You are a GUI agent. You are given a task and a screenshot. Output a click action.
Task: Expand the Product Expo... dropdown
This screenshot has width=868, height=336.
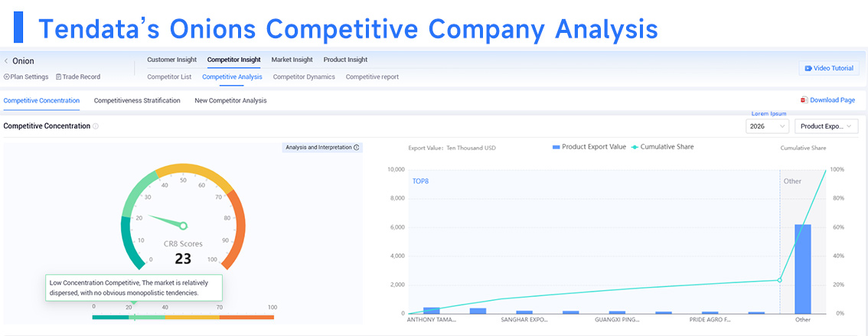(827, 126)
